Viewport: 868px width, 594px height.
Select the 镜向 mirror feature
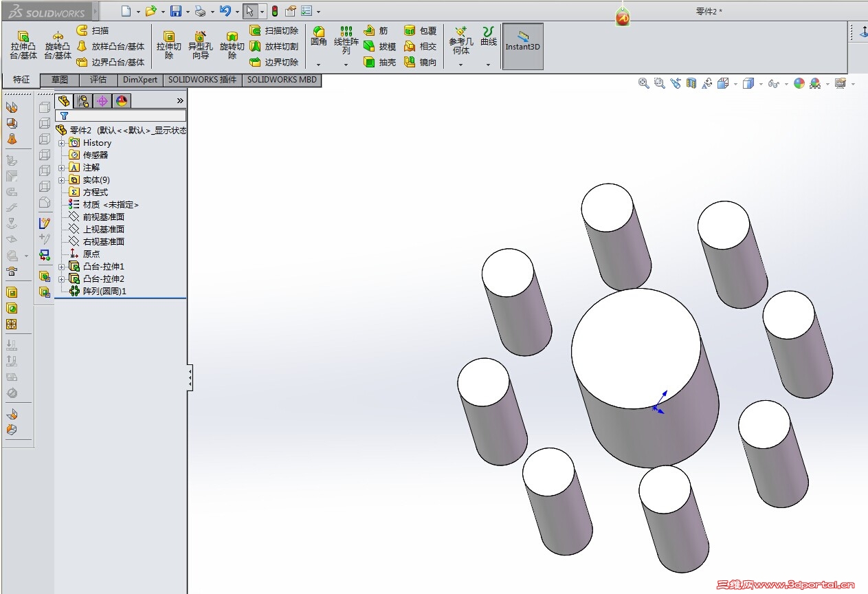click(x=420, y=62)
